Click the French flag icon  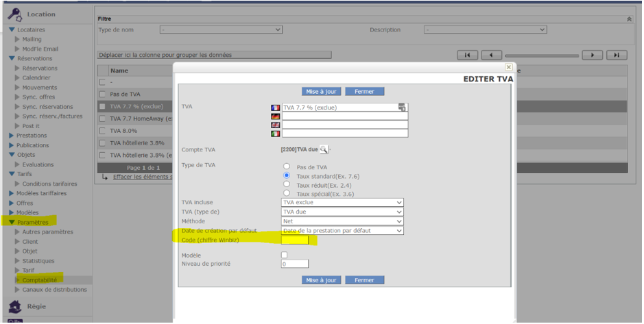click(276, 108)
